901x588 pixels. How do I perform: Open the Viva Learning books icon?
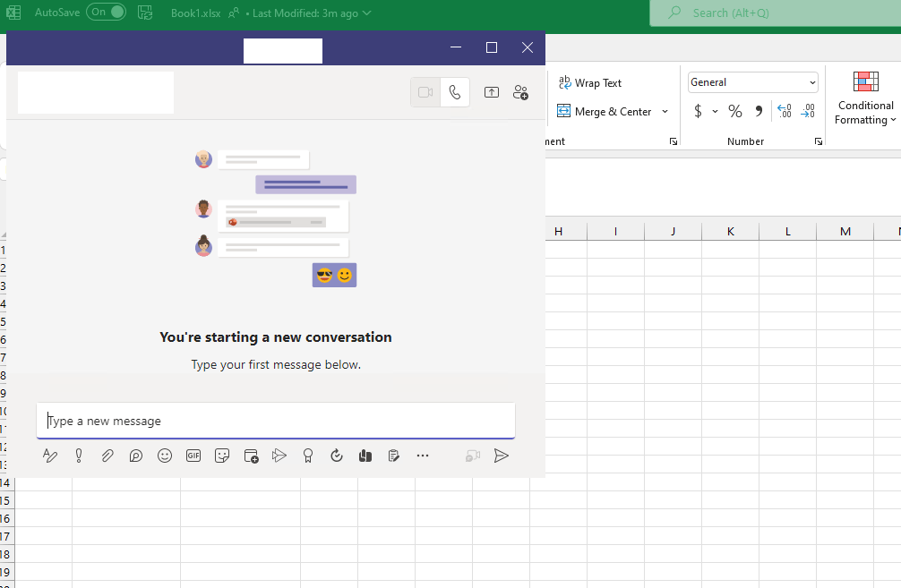[x=365, y=456]
